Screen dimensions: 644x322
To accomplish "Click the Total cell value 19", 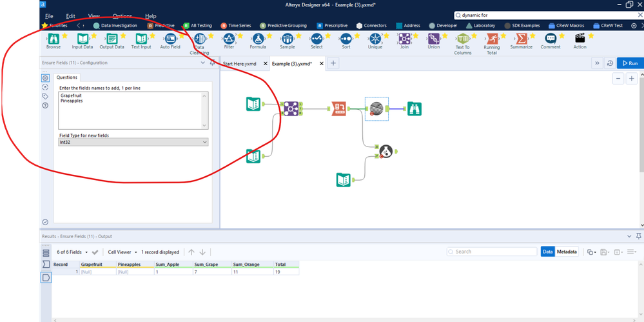I will (286, 272).
